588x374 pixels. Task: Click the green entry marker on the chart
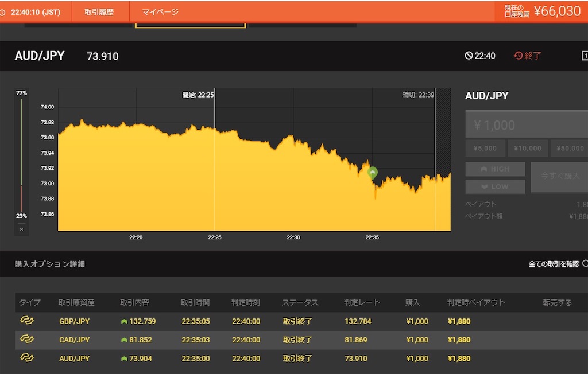(372, 173)
